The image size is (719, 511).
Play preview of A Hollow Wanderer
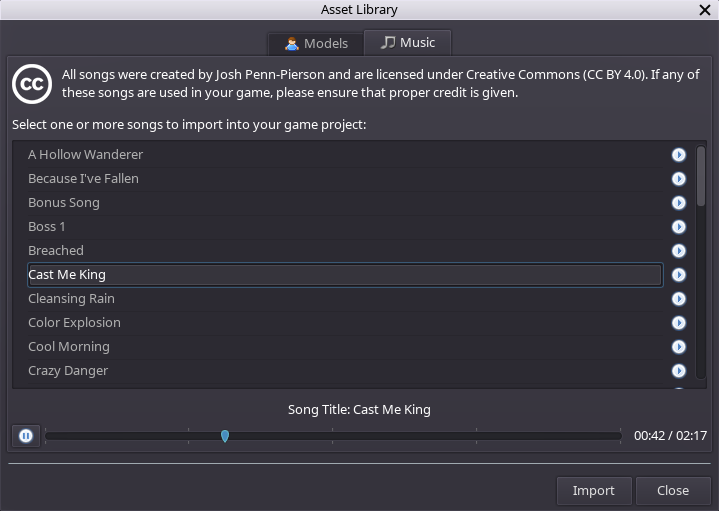coord(679,155)
